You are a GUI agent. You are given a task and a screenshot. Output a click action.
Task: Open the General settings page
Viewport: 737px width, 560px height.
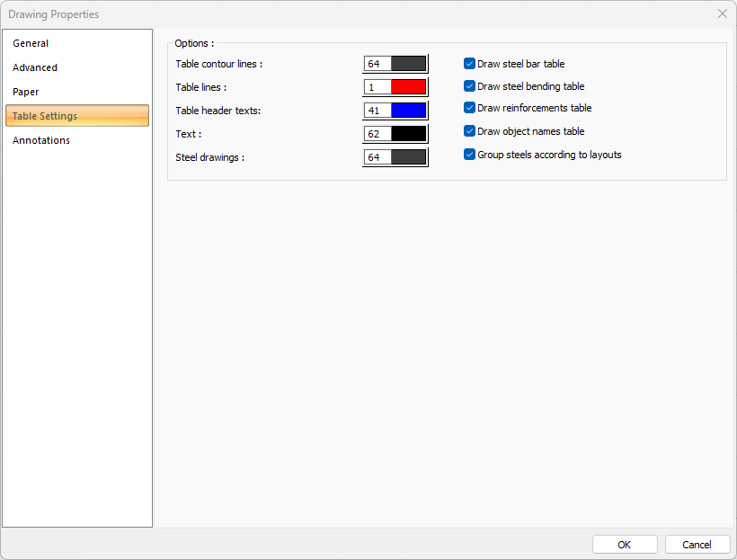coord(31,43)
